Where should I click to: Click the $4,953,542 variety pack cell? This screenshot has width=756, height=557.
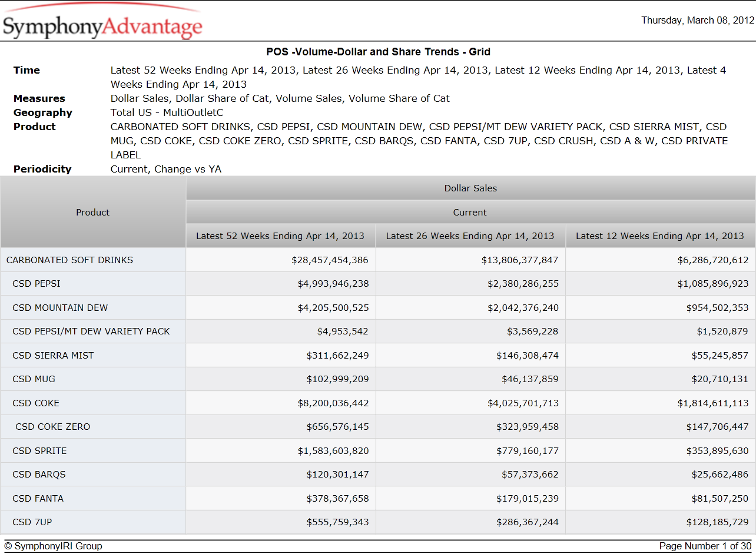(281, 331)
